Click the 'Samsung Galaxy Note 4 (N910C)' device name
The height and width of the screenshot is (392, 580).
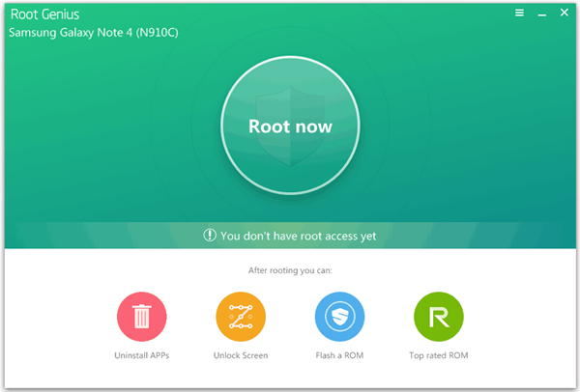point(94,33)
